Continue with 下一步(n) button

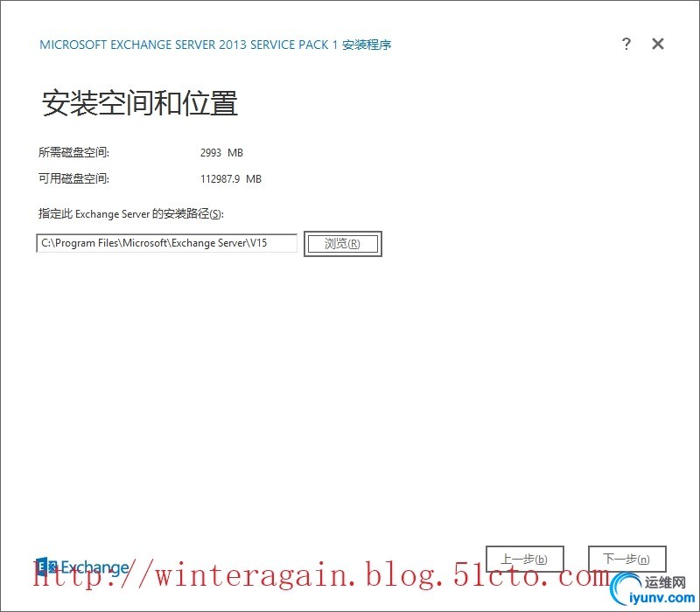pos(626,559)
